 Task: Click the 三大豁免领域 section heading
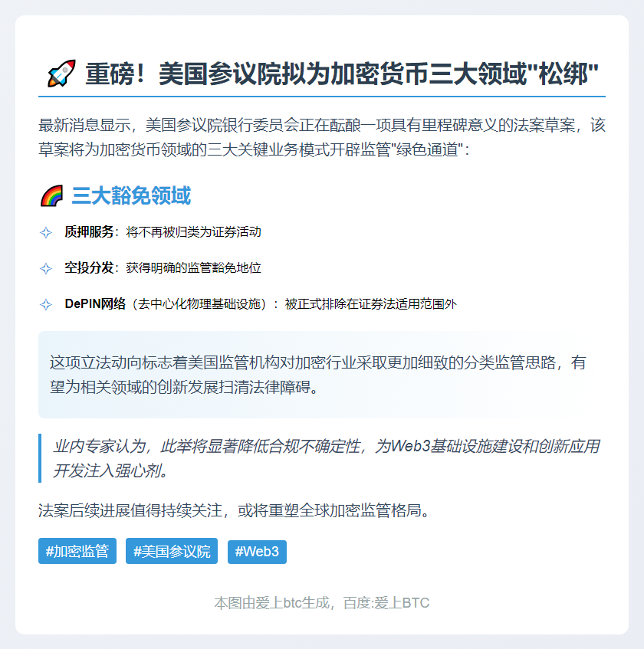click(x=131, y=195)
